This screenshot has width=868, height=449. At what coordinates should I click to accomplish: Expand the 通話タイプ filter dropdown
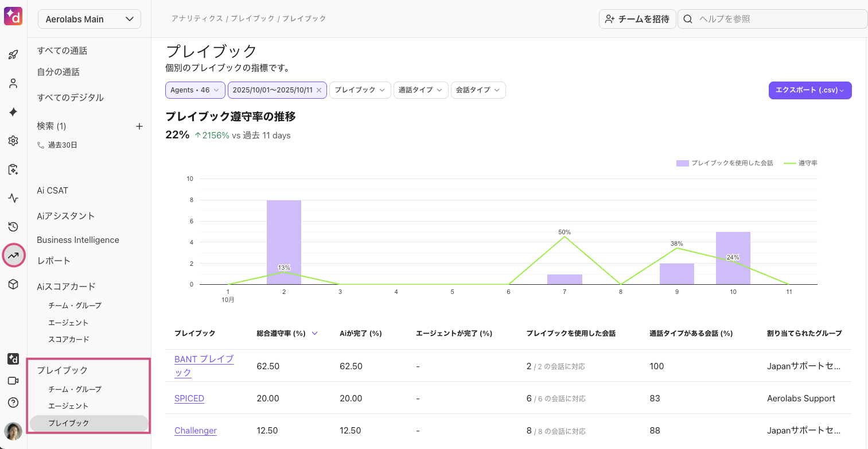[421, 90]
